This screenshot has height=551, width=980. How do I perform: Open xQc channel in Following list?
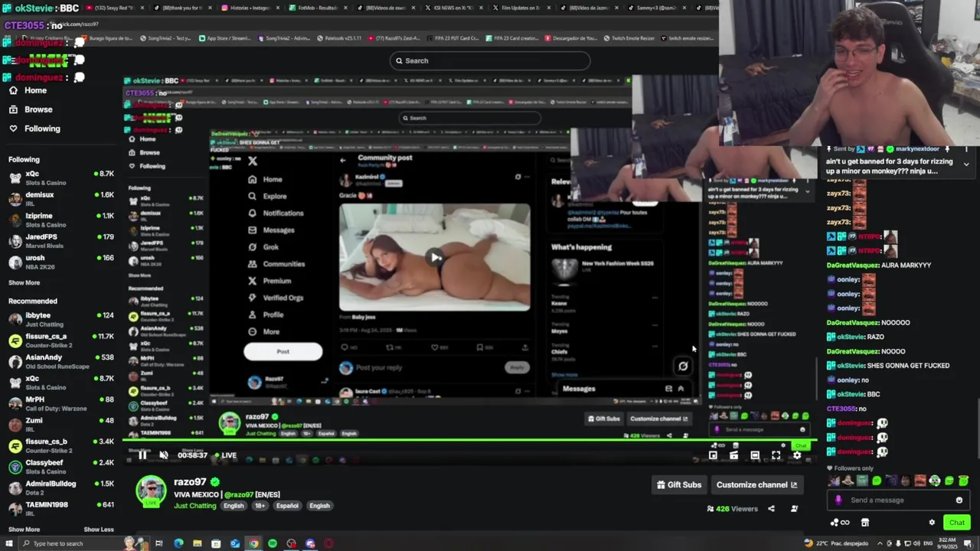(x=60, y=178)
